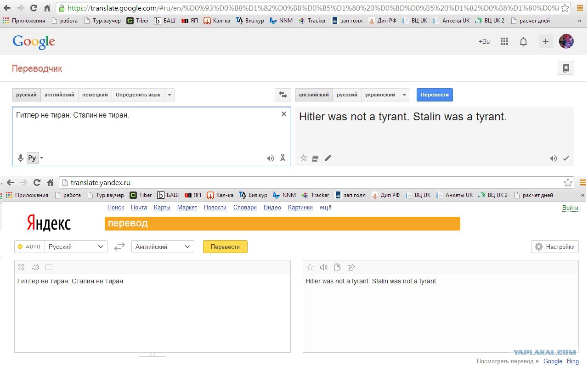Suggest an edit with the pencil icon
This screenshot has height=366, width=588.
[328, 158]
